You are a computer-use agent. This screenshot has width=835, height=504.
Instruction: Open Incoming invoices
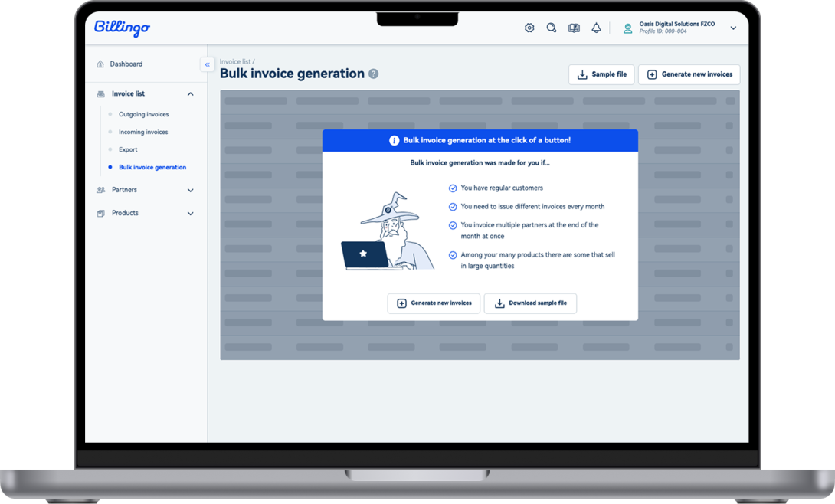pyautogui.click(x=143, y=132)
